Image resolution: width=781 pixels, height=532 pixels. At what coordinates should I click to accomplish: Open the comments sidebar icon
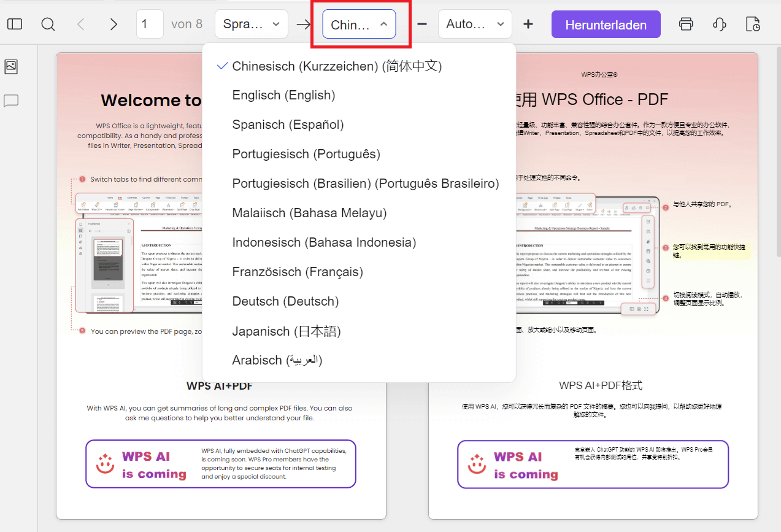(x=11, y=101)
